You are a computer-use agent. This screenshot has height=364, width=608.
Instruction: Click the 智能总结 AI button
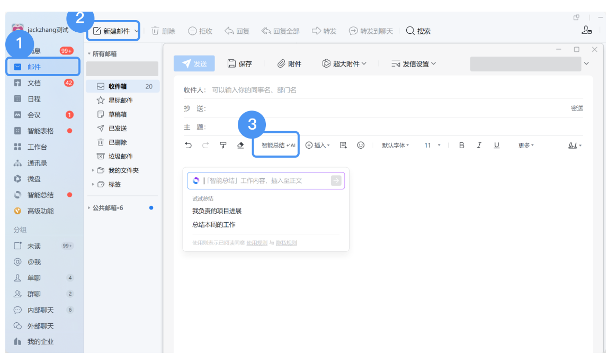pyautogui.click(x=278, y=145)
